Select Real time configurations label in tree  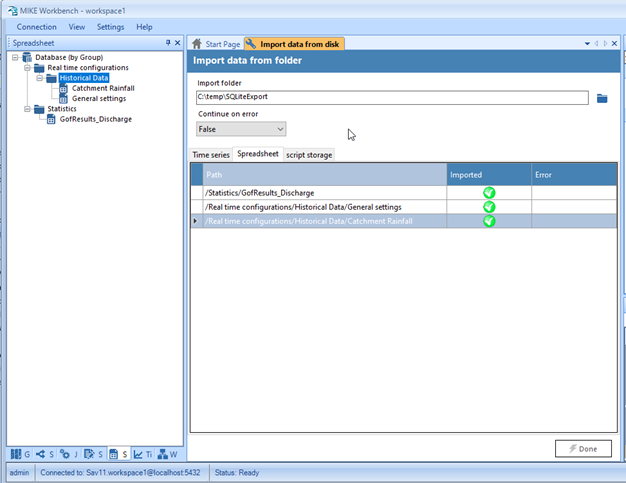(x=88, y=68)
